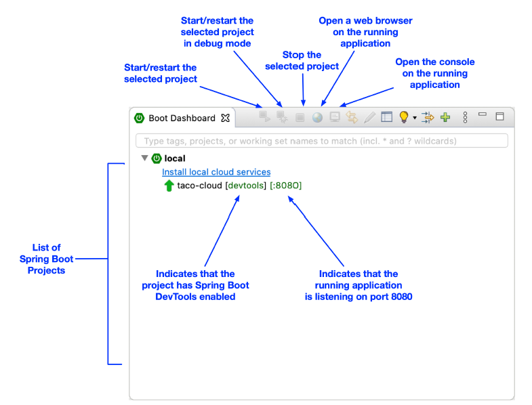
Task: Click the table properties view icon
Action: (x=386, y=117)
